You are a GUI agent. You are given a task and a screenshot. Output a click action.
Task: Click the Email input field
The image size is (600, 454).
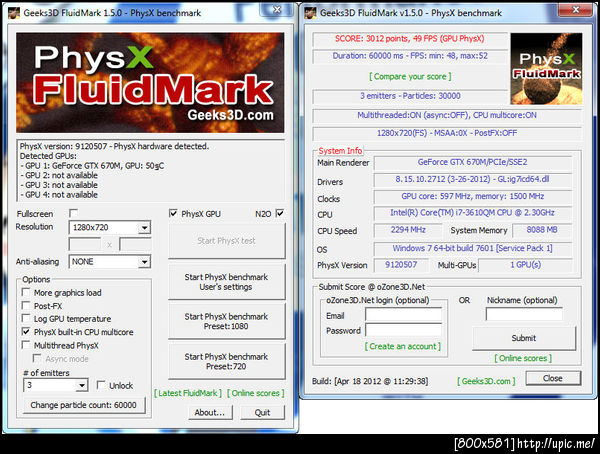coord(403,315)
